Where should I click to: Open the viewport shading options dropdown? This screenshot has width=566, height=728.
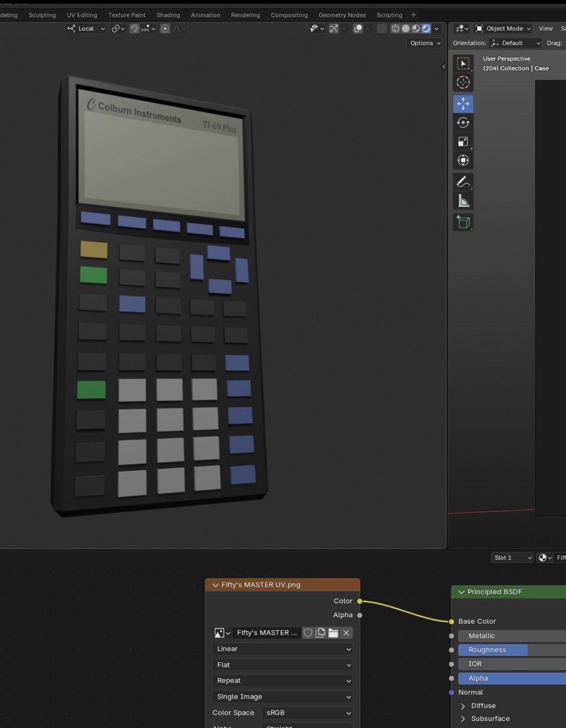coord(436,29)
